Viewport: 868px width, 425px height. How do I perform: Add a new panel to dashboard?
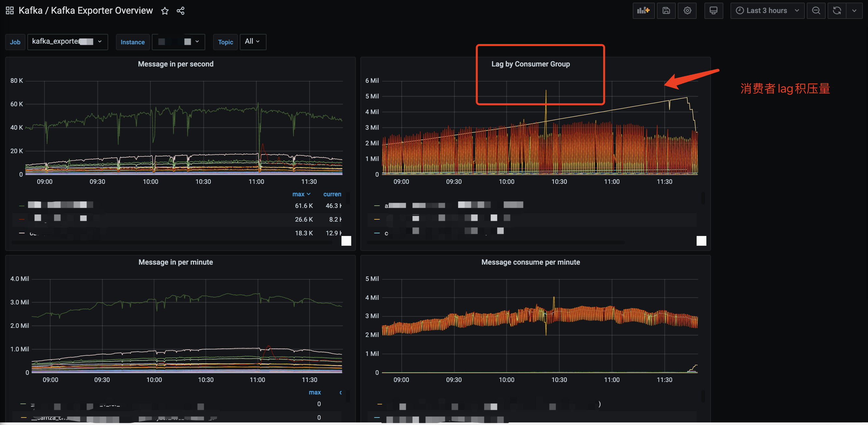coord(643,10)
